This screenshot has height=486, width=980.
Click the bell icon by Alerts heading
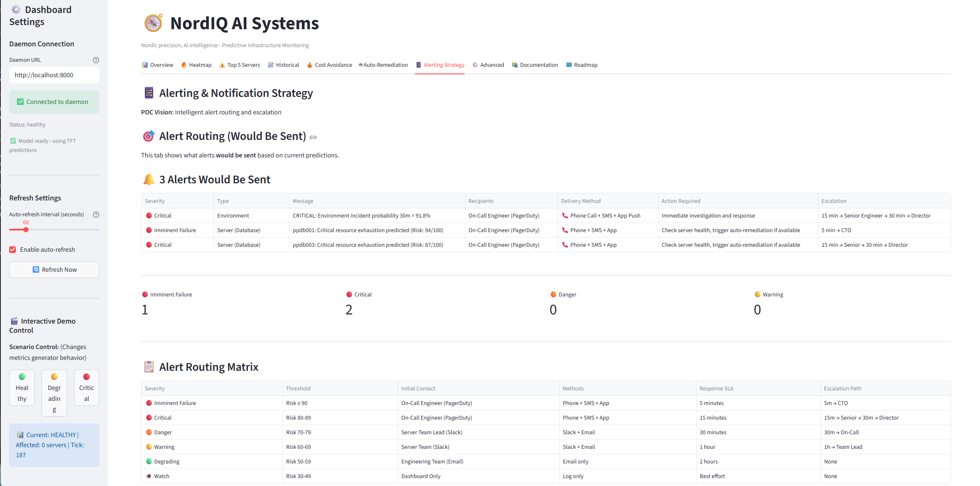click(x=149, y=180)
